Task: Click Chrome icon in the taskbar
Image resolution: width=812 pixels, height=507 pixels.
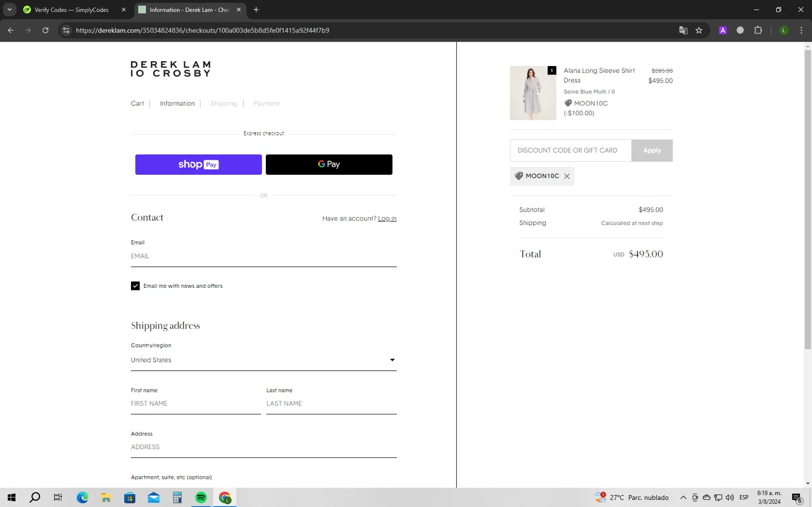Action: pos(225,498)
